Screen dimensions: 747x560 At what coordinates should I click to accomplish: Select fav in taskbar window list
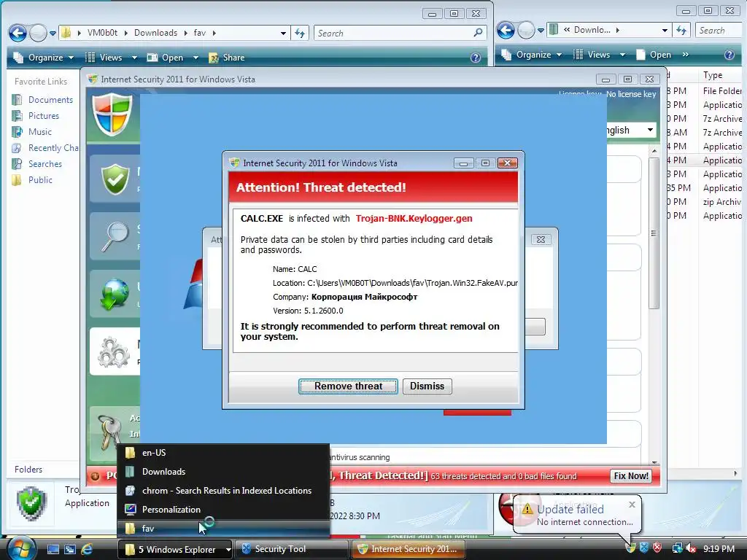(223, 528)
